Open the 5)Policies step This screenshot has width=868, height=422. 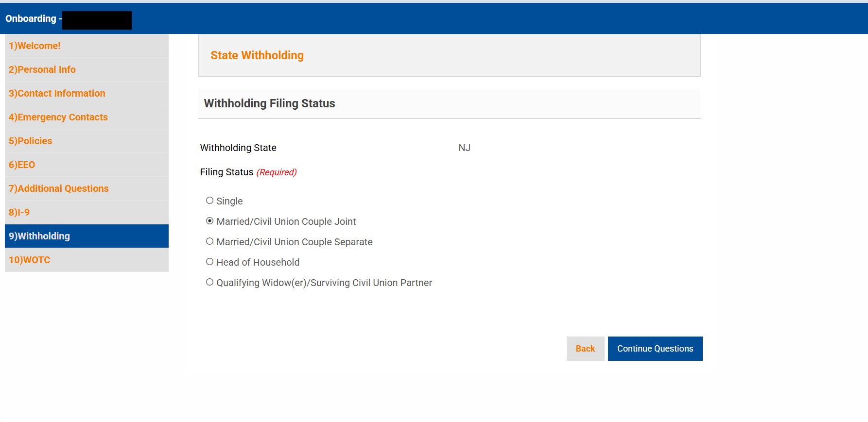pos(87,141)
